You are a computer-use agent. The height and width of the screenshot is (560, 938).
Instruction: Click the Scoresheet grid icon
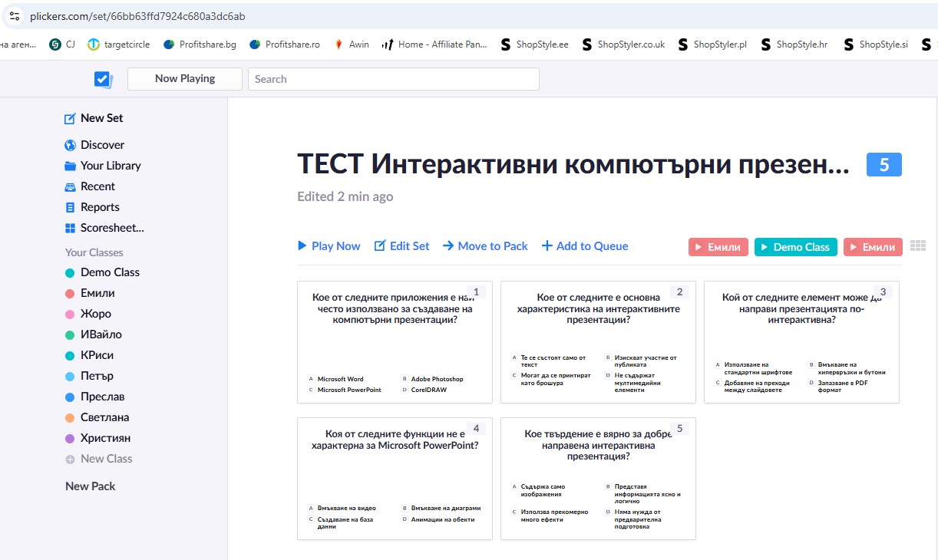pos(70,228)
